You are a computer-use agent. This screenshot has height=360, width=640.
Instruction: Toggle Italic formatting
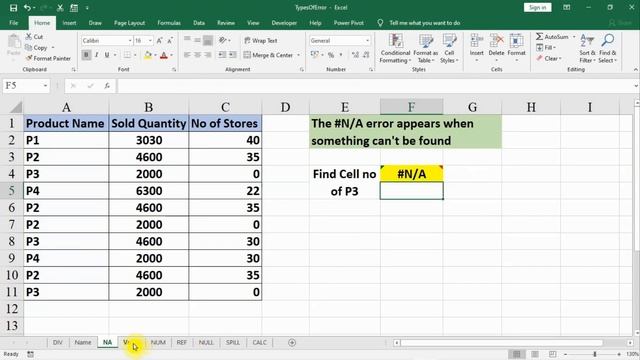(x=97, y=55)
